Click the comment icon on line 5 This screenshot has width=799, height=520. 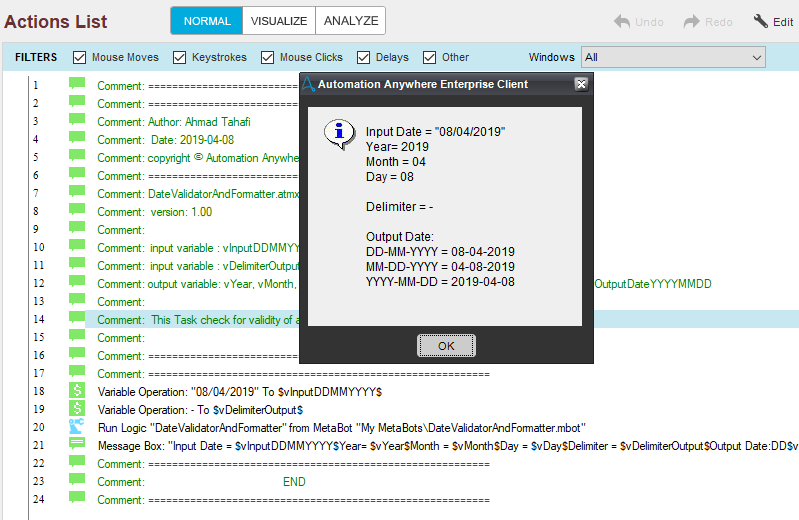tap(77, 155)
